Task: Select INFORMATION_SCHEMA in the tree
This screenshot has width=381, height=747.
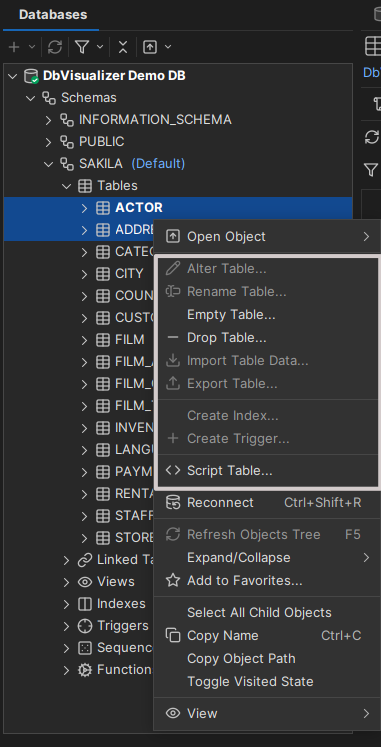Action: coord(155,120)
